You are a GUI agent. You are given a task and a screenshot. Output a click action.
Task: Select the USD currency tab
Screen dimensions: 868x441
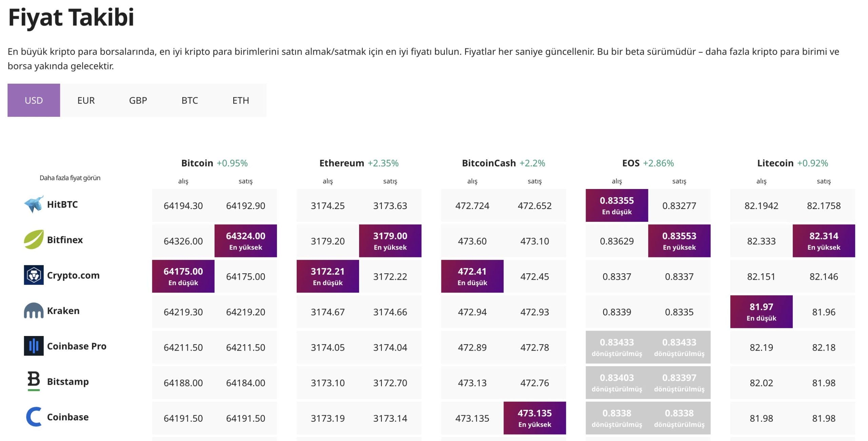34,100
